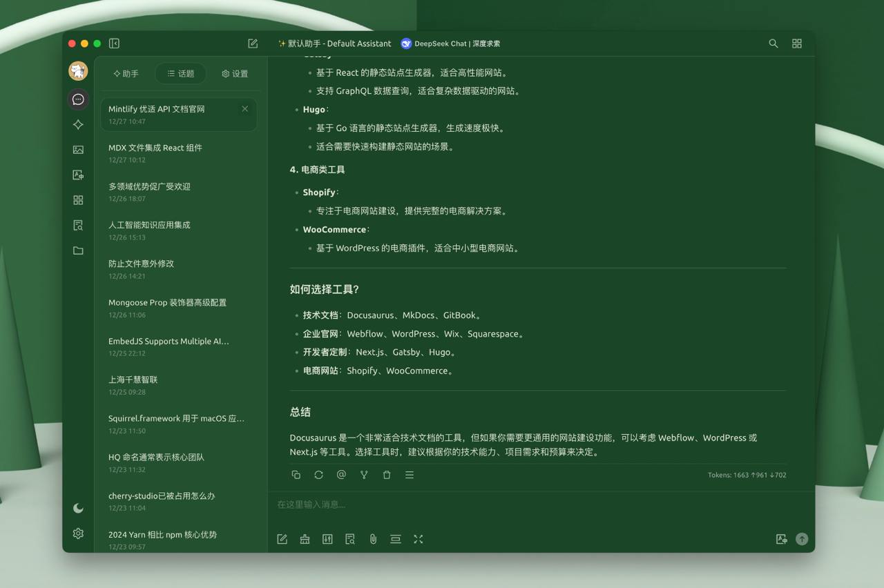Open the Translate icon in left sidebar
This screenshot has height=588, width=884.
pos(78,175)
